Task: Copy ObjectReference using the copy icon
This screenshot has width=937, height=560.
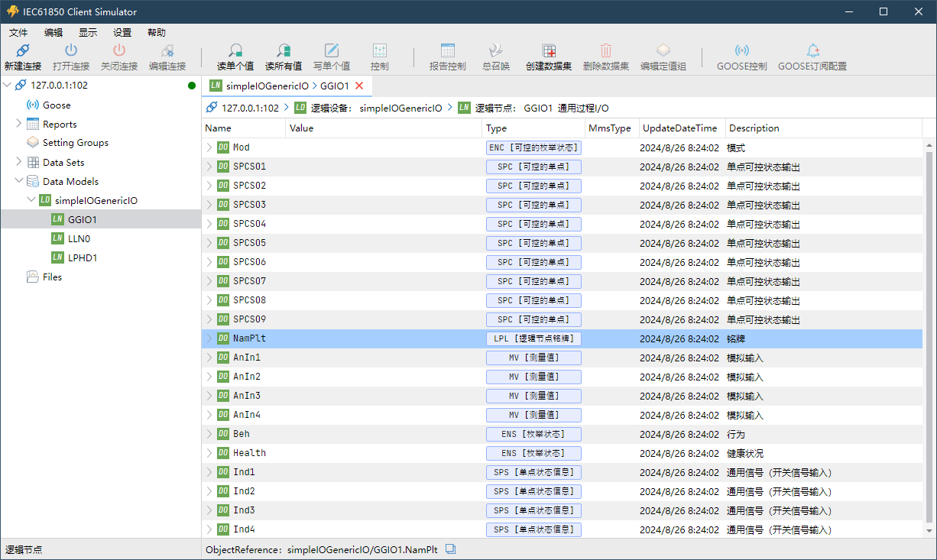Action: click(x=451, y=549)
